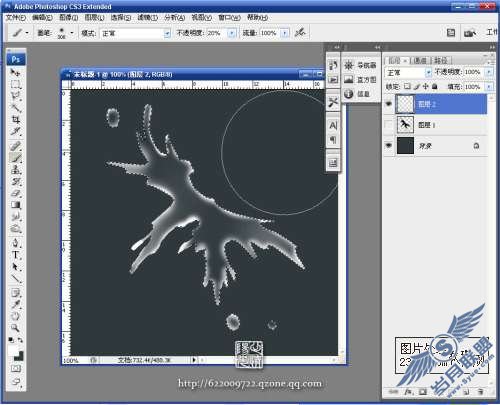The image size is (500, 405).
Task: Select the Path Selection tool
Action: pos(15,267)
